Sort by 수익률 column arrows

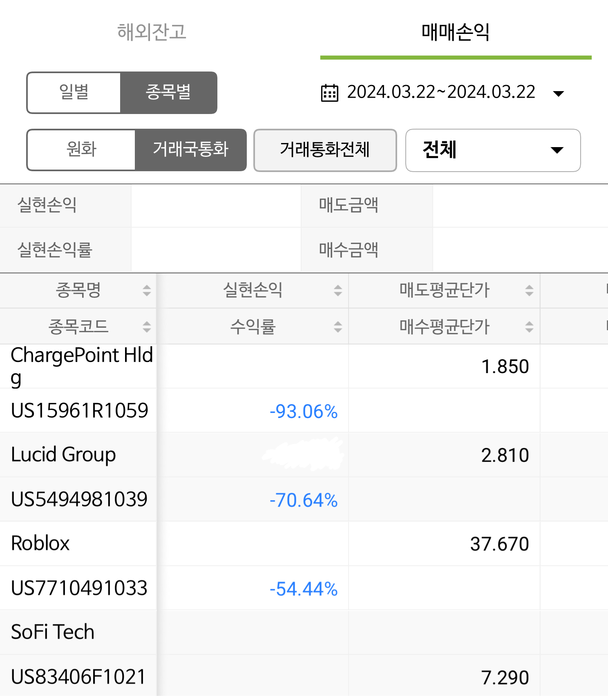pyautogui.click(x=338, y=327)
